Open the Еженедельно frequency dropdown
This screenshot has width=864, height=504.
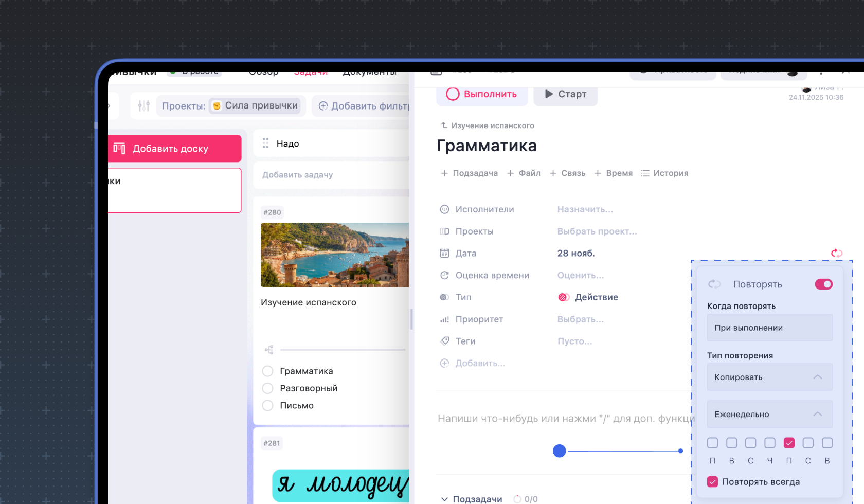coord(769,414)
